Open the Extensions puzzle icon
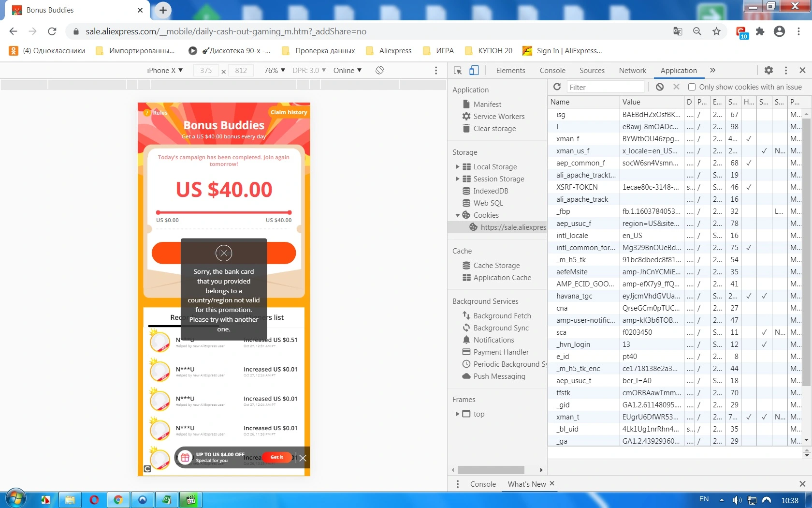The width and height of the screenshot is (812, 508). coord(760,31)
